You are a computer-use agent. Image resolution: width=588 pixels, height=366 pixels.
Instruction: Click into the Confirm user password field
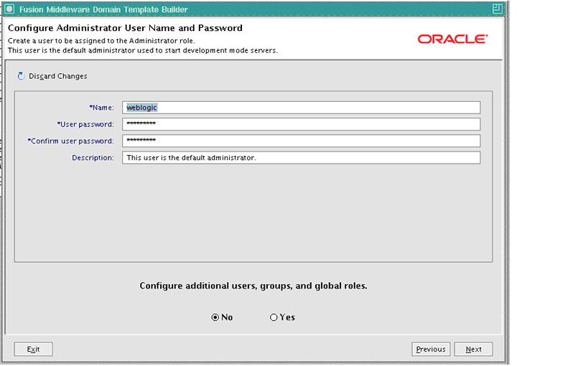301,141
